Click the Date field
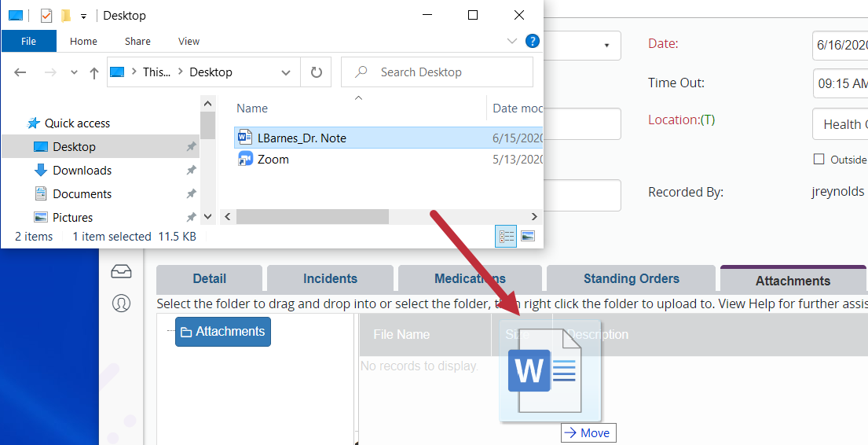868x445 pixels. click(840, 45)
